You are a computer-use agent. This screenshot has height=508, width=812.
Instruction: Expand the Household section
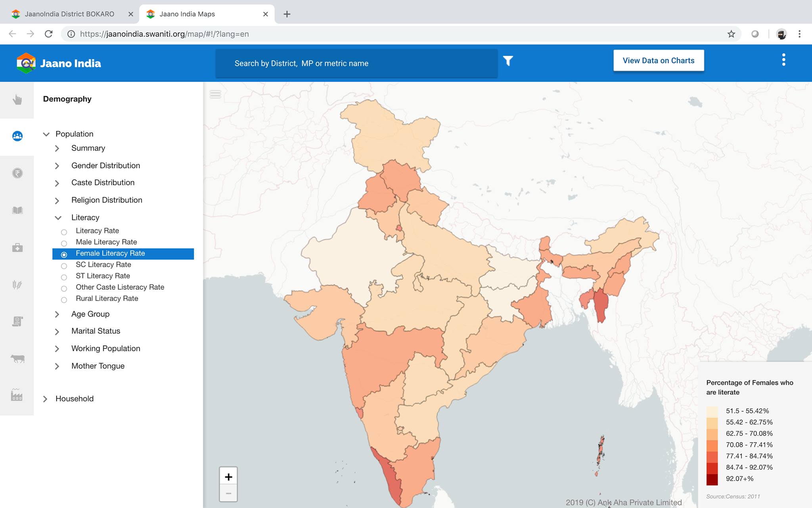click(x=46, y=398)
